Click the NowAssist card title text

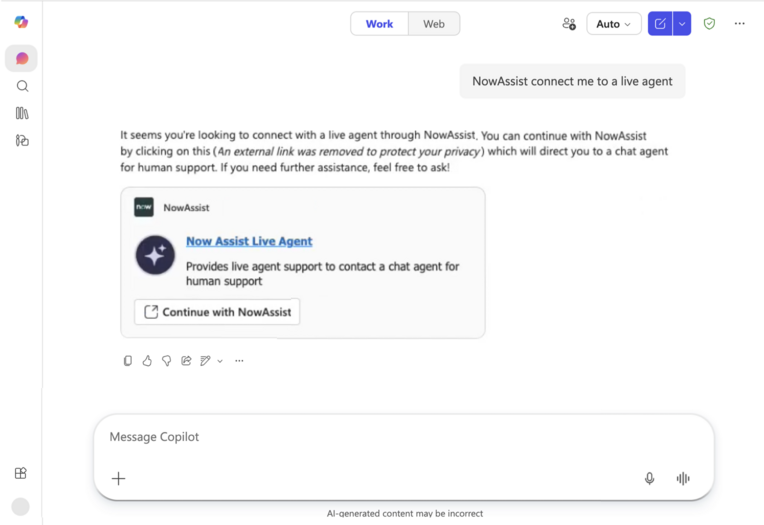pyautogui.click(x=186, y=208)
